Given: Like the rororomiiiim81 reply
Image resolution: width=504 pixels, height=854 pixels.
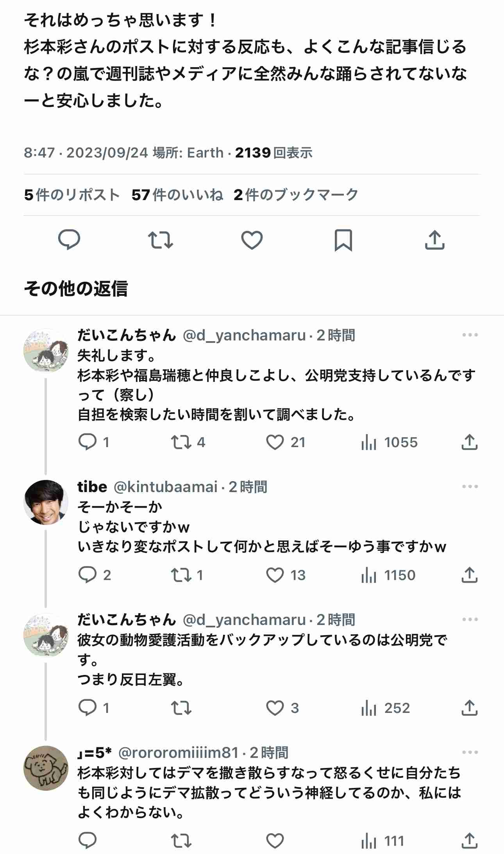Looking at the screenshot, I should (275, 841).
